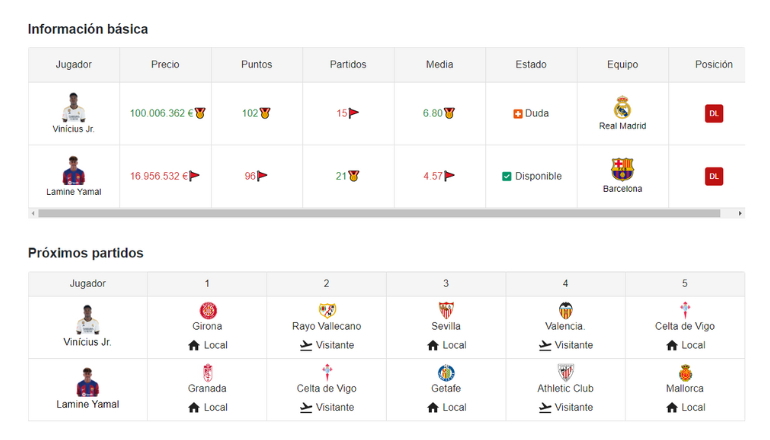Click the Rayo Vallecano club crest
770x440 pixels.
tap(327, 310)
